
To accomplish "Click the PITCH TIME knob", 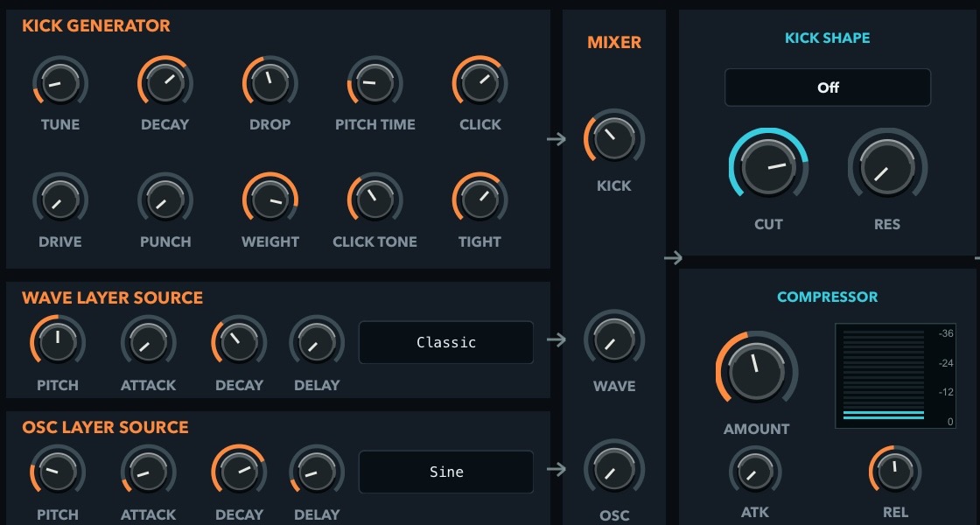I will [x=375, y=82].
